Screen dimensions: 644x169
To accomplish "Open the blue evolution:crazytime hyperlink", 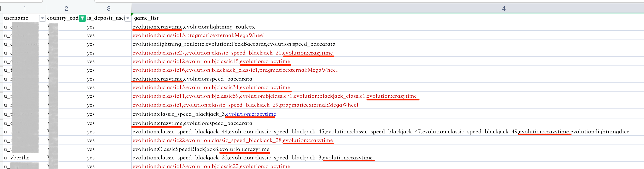I will 251,114.
